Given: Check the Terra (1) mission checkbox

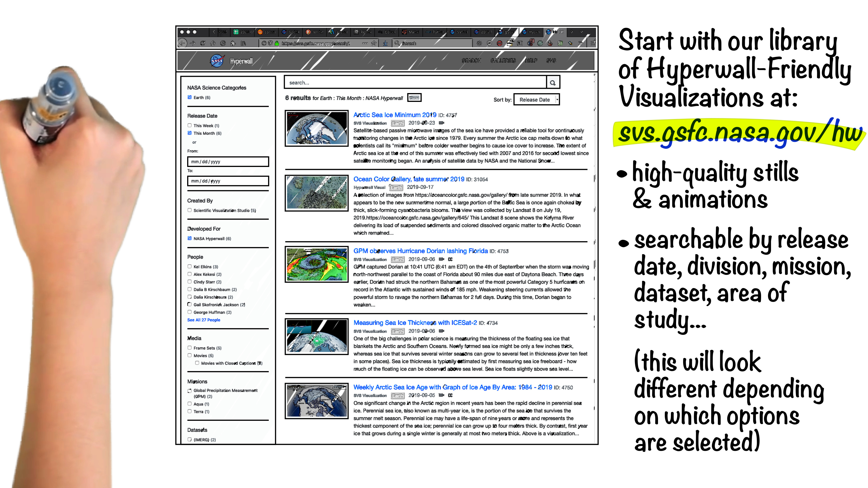Looking at the screenshot, I should (x=189, y=411).
